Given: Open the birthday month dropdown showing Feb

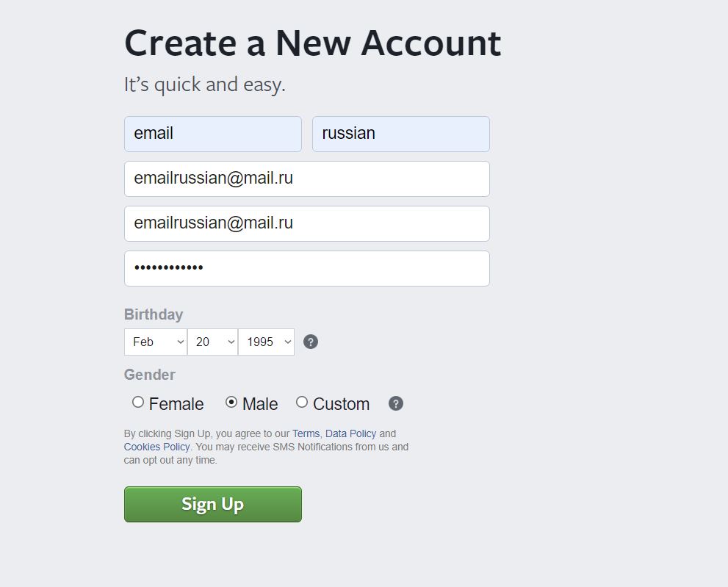Looking at the screenshot, I should pyautogui.click(x=156, y=342).
